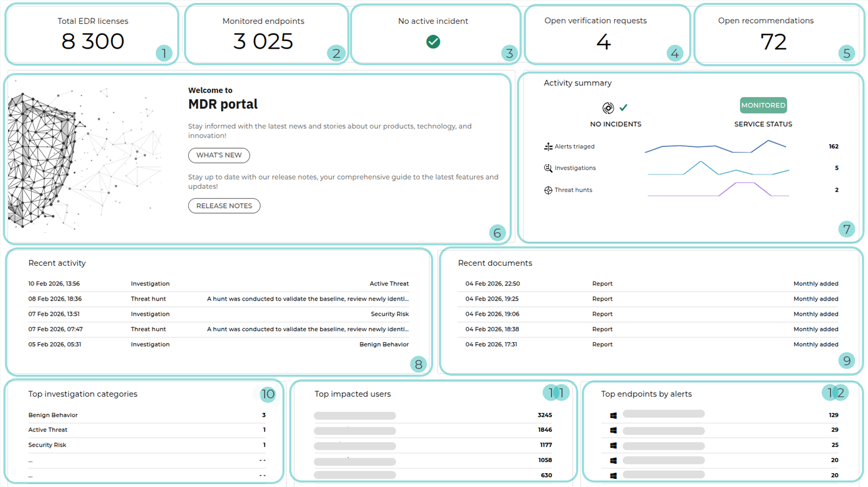Open the 72 Open recommendations tile
The height and width of the screenshot is (487, 868).
773,42
